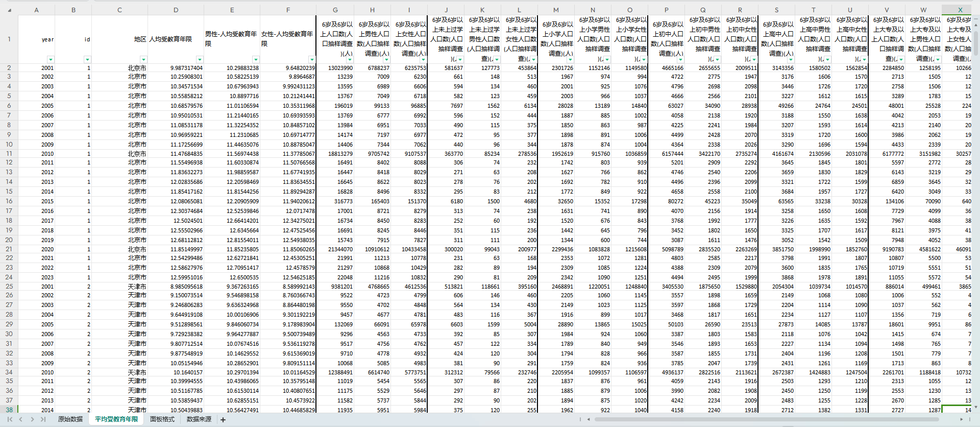Select cell with value 12388491

pyautogui.click(x=335, y=372)
